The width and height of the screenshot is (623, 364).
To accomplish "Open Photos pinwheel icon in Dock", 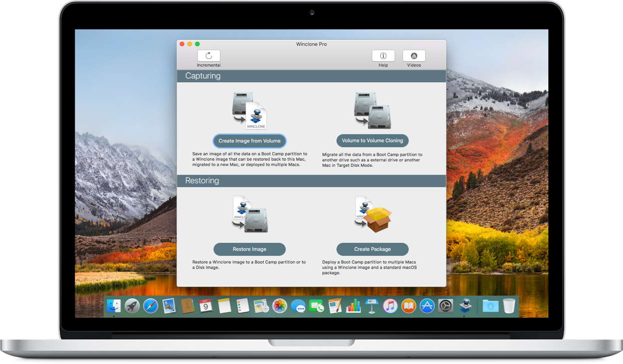I will pyautogui.click(x=280, y=306).
